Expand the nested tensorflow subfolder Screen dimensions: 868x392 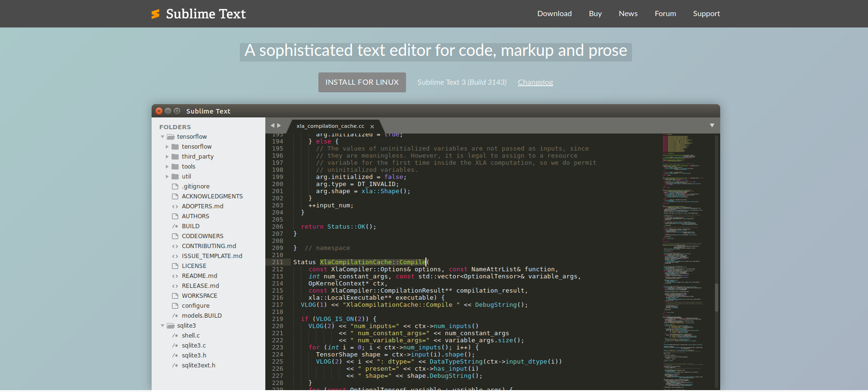pos(167,147)
